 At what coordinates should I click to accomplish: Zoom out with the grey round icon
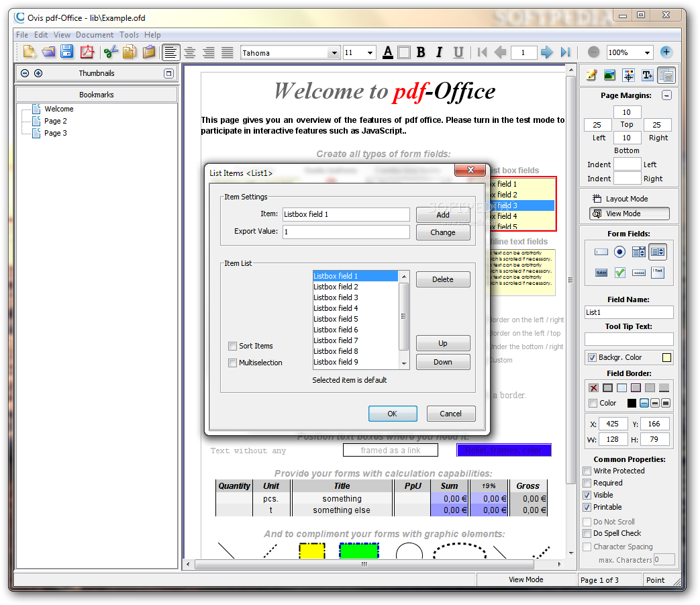coord(593,52)
